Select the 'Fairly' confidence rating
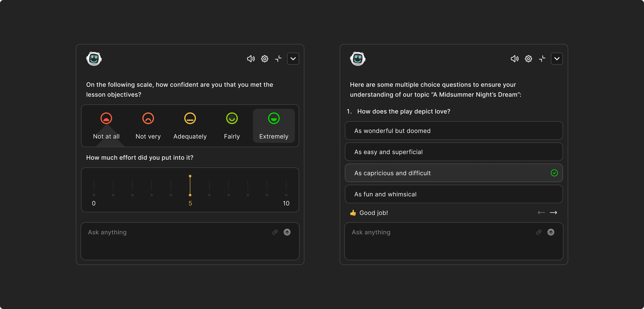644x309 pixels. 232,126
